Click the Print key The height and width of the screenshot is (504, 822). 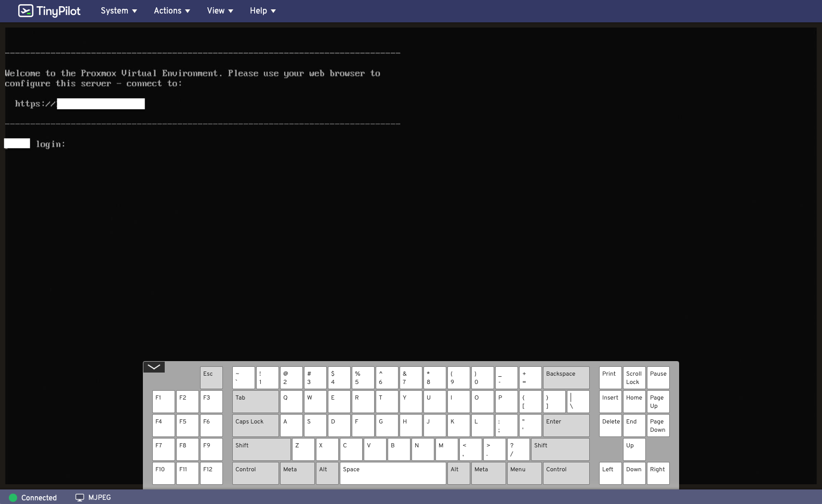tap(611, 378)
